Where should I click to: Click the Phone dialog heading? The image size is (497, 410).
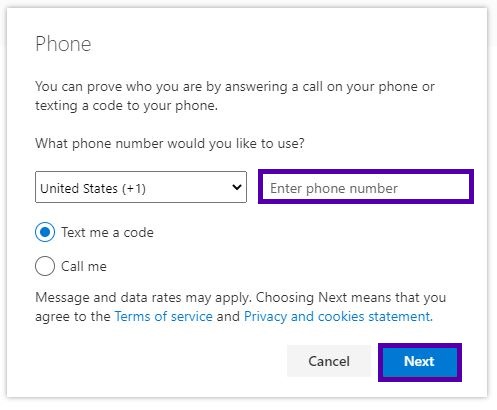(63, 44)
